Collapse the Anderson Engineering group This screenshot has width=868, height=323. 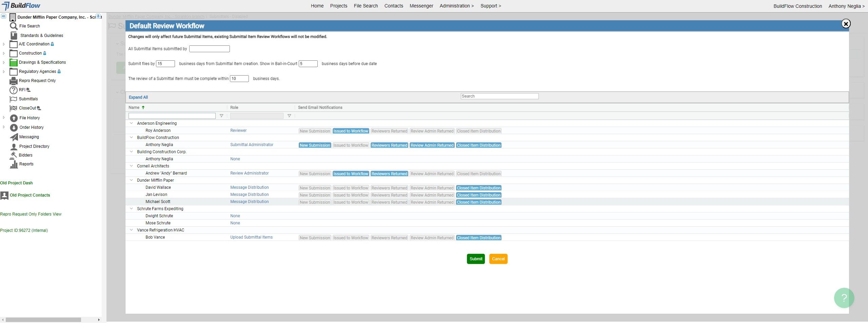(132, 123)
